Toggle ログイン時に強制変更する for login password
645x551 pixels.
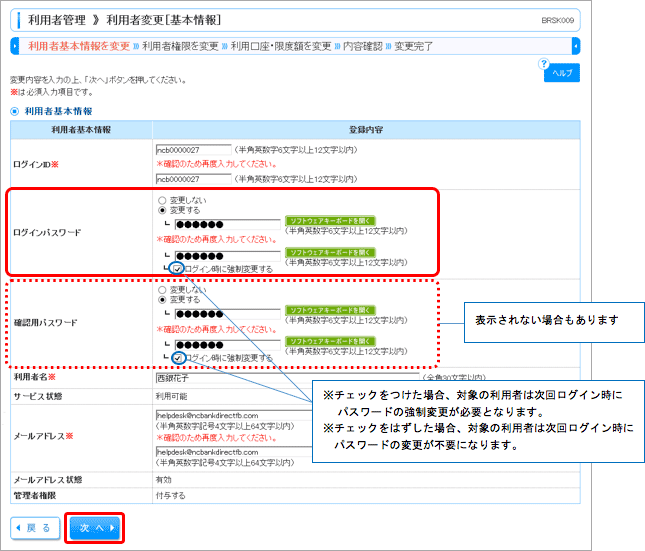click(177, 269)
